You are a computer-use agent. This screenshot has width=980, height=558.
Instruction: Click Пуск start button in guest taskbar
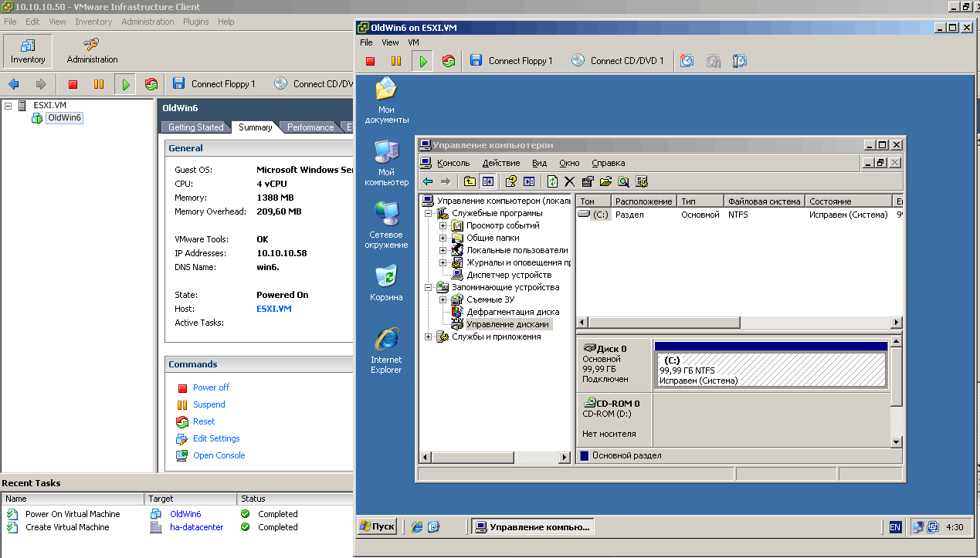(x=378, y=526)
